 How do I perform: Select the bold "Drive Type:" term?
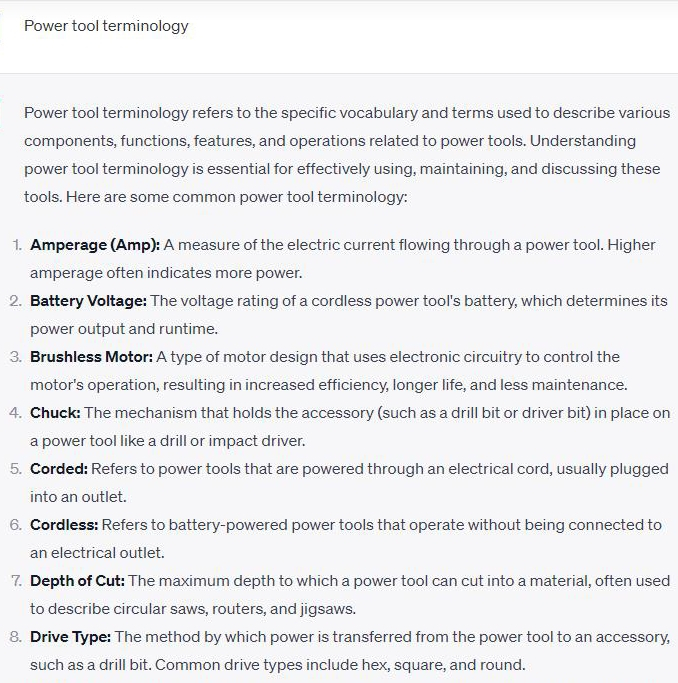tap(70, 636)
